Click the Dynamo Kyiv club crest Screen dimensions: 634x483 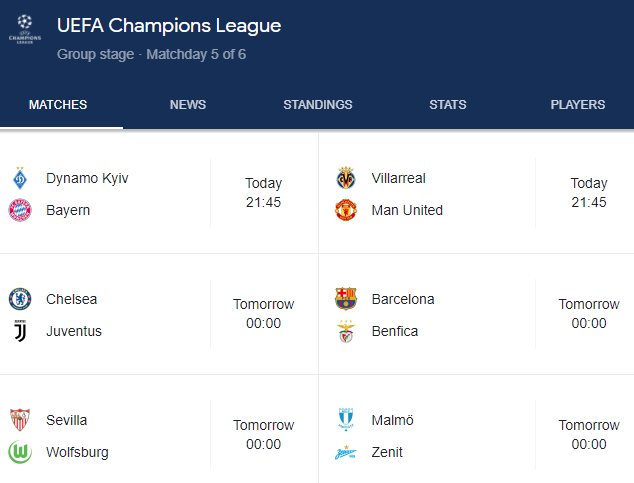click(20, 179)
